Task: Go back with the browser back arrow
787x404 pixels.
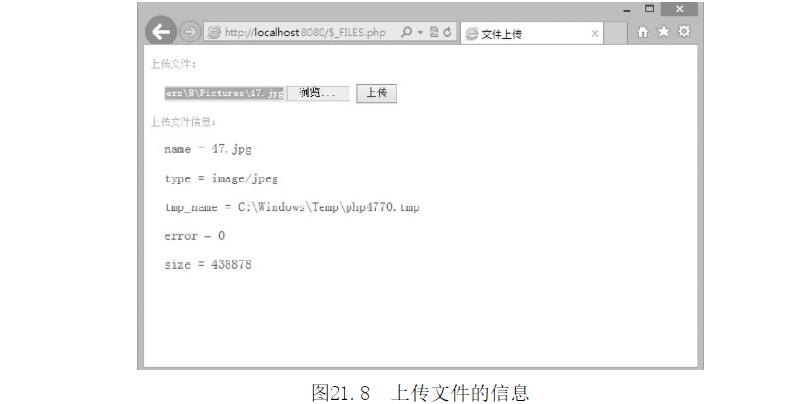Action: (x=161, y=32)
